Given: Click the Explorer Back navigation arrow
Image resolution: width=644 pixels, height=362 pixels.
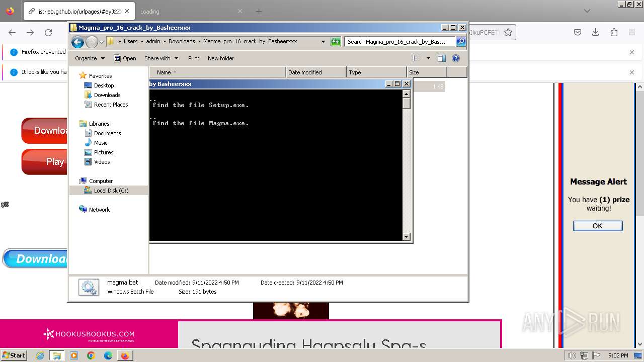Looking at the screenshot, I should point(77,42).
